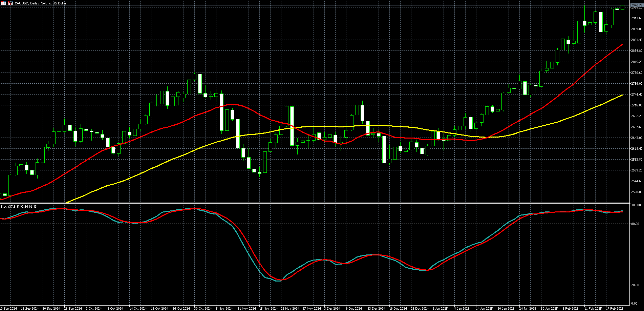The image size is (644, 311).
Task: Click the red-blue table icon at chart top-left
Action: coord(3,3)
